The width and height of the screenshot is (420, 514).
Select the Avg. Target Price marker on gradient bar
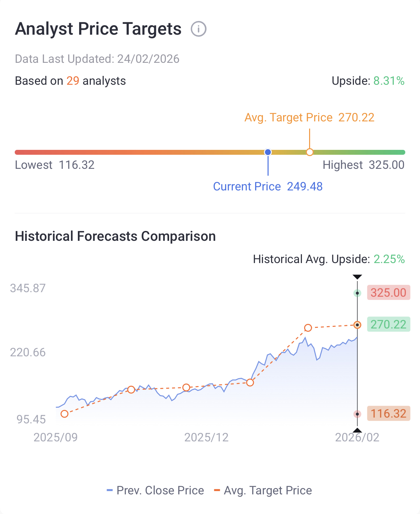pyautogui.click(x=309, y=152)
